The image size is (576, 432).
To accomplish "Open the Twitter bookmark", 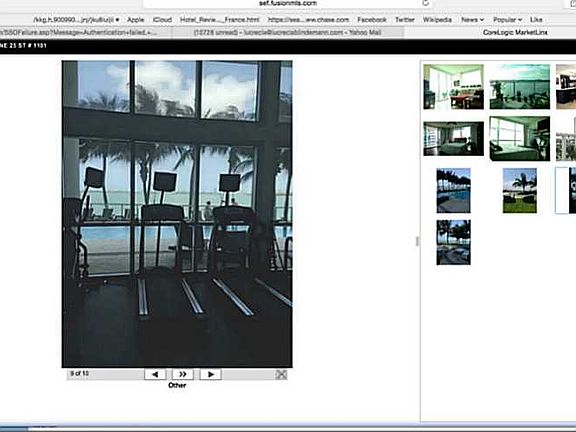I will tap(404, 20).
